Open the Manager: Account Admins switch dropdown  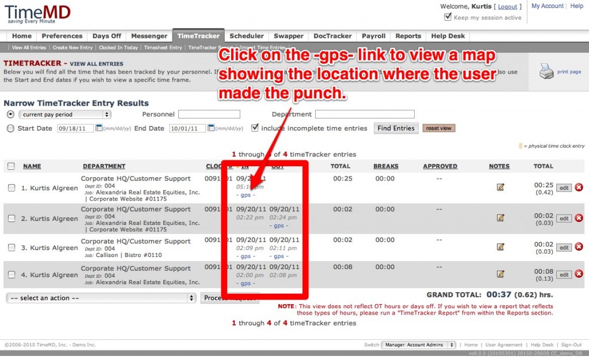[419, 345]
